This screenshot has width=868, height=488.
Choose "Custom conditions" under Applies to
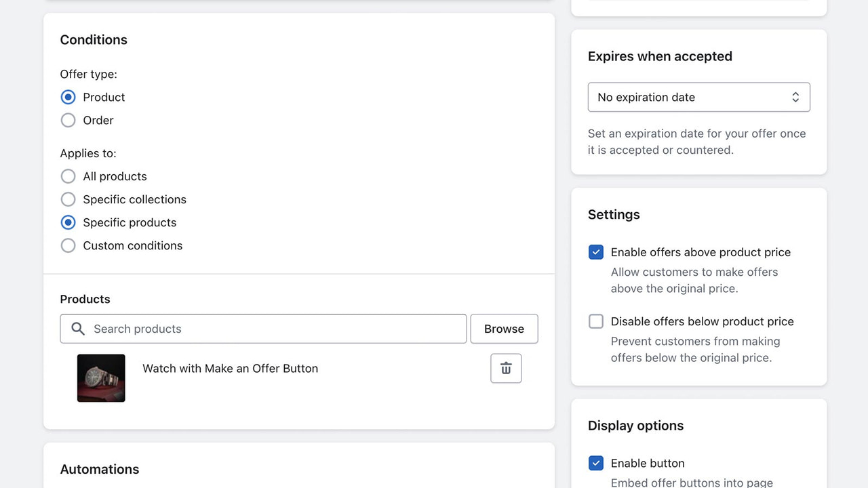(68, 245)
